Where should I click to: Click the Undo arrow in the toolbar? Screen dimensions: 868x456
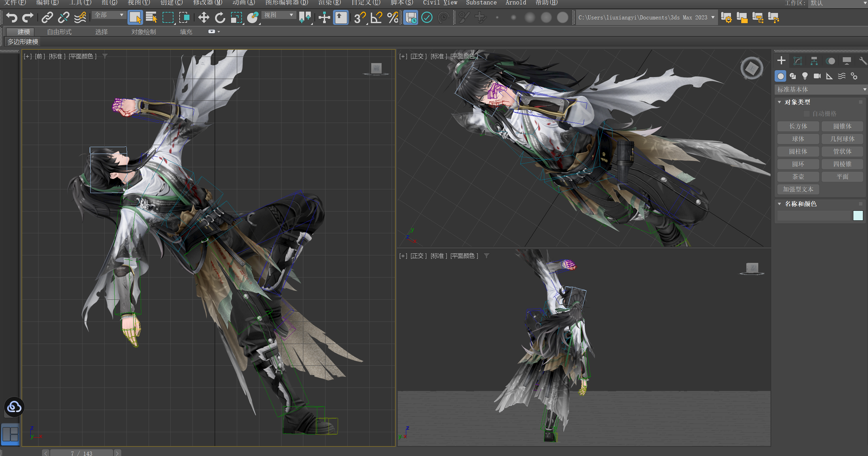pyautogui.click(x=12, y=17)
